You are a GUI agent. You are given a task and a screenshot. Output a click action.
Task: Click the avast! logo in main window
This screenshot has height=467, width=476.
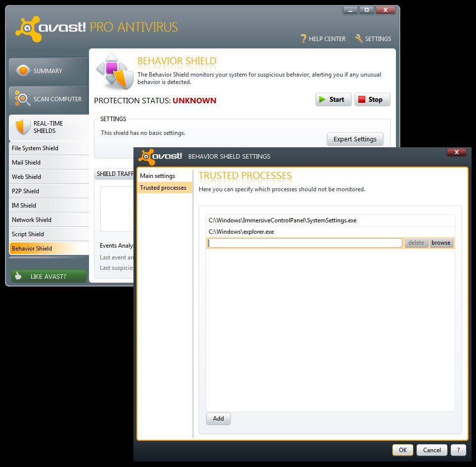(x=51, y=29)
